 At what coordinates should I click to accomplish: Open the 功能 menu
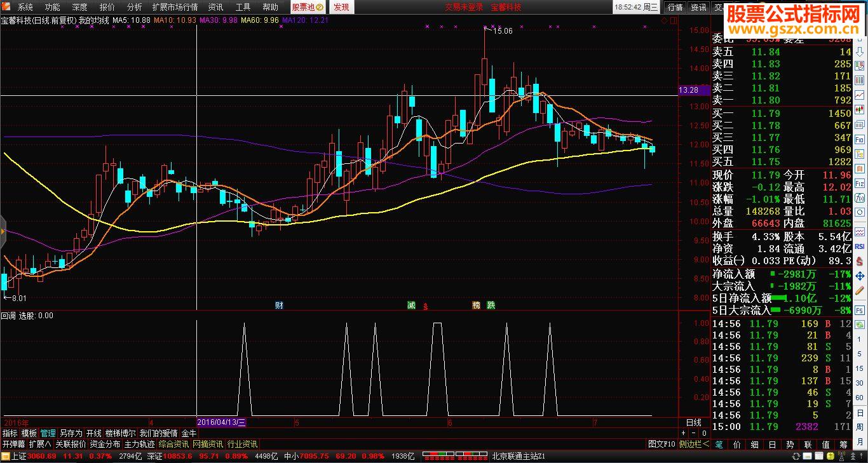(x=53, y=7)
